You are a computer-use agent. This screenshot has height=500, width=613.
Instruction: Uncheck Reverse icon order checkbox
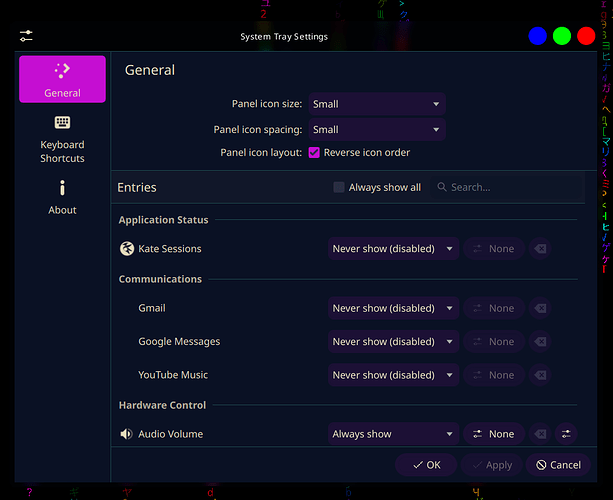[314, 153]
